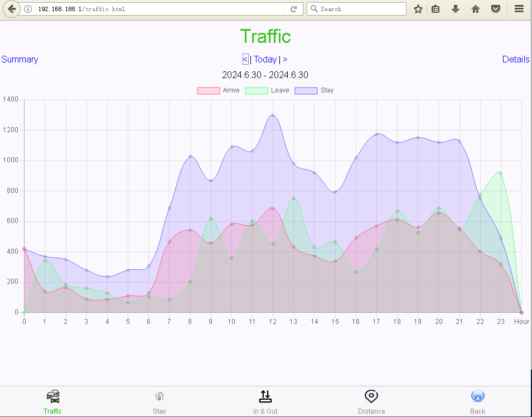Toggle Stay series via purple legend swatch

pos(306,91)
